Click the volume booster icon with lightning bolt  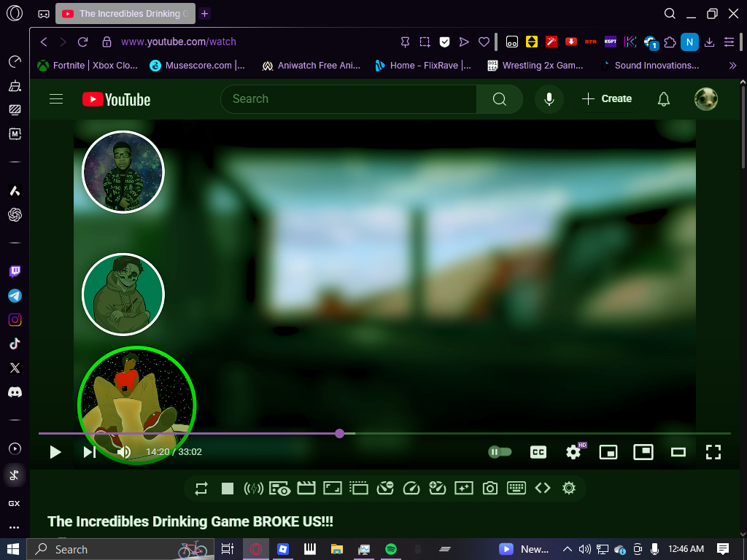click(x=253, y=488)
